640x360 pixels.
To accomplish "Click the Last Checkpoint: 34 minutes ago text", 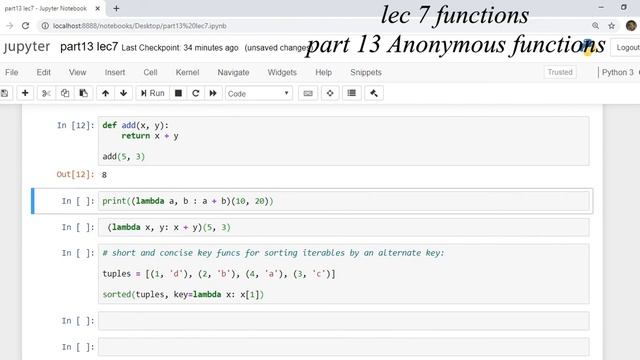I will (x=180, y=48).
